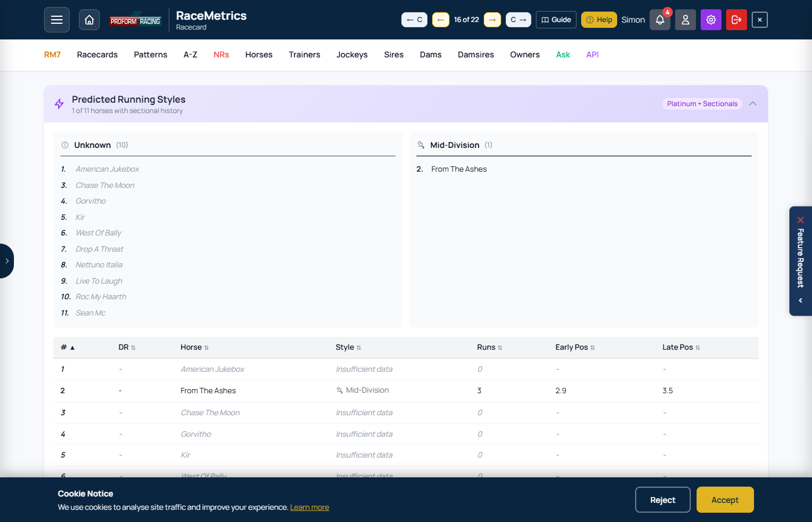Log out using the red sign-out icon
This screenshot has height=522, width=812.
pyautogui.click(x=736, y=19)
